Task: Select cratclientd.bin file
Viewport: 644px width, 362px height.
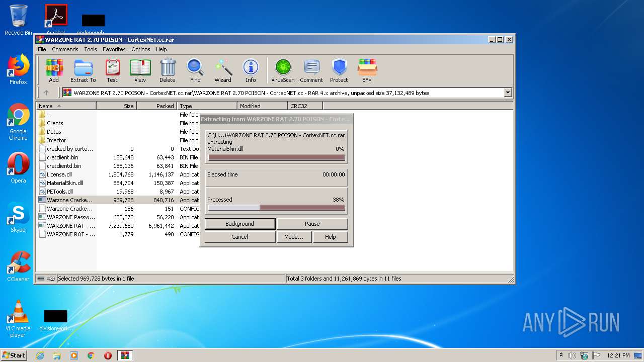Action: pos(64,166)
